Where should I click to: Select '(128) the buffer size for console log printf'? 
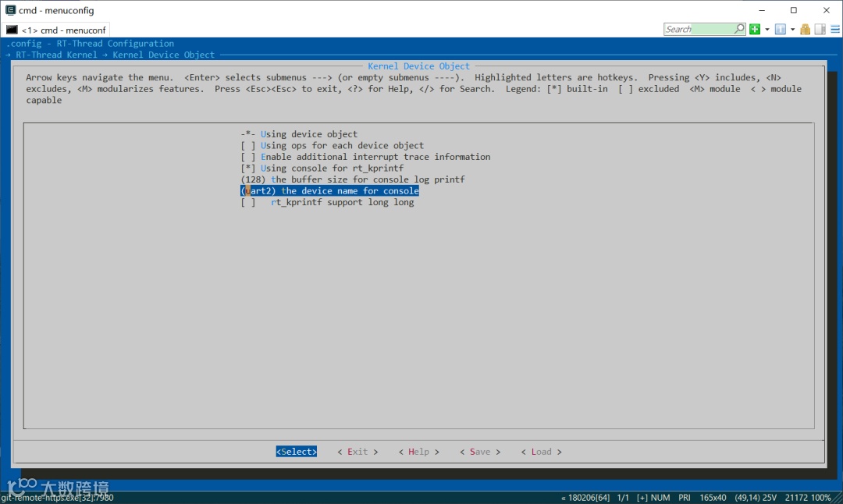[352, 179]
